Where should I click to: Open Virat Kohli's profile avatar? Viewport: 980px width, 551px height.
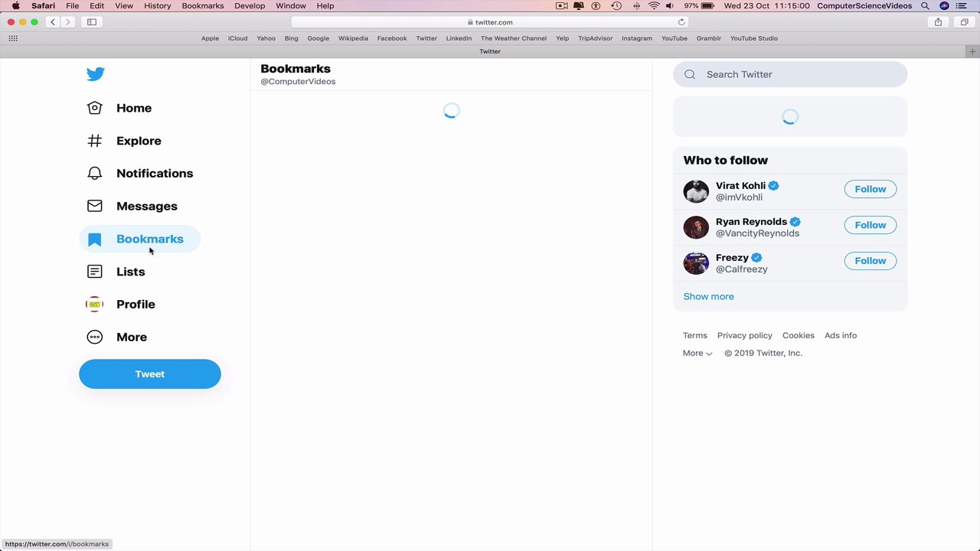coord(696,191)
